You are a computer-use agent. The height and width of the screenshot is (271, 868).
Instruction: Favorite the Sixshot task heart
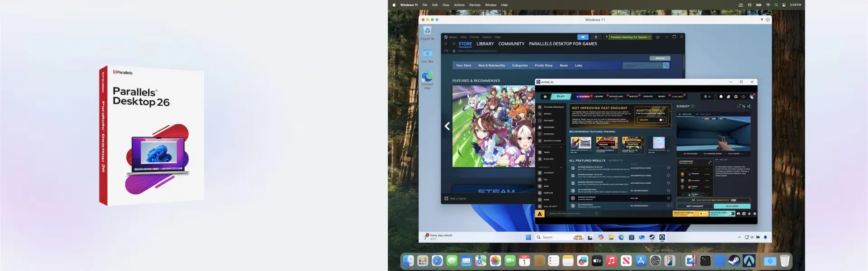click(x=693, y=106)
